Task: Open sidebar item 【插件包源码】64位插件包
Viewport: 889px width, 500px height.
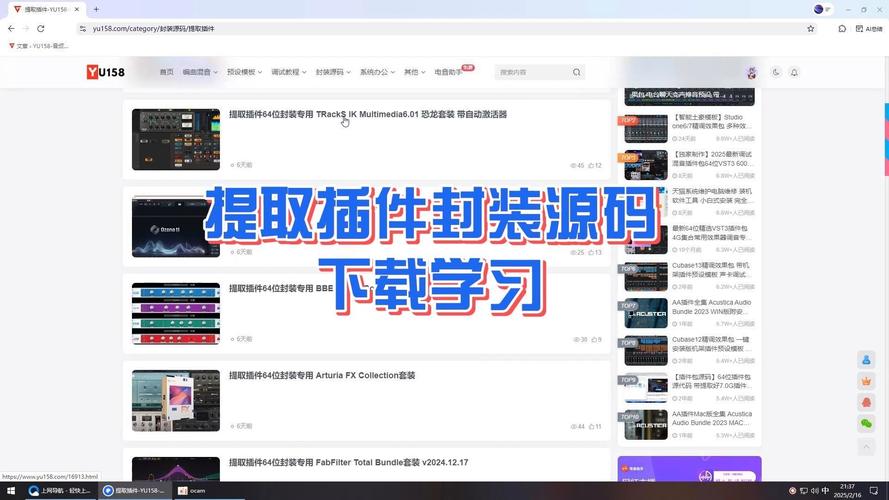Action: [x=712, y=382]
